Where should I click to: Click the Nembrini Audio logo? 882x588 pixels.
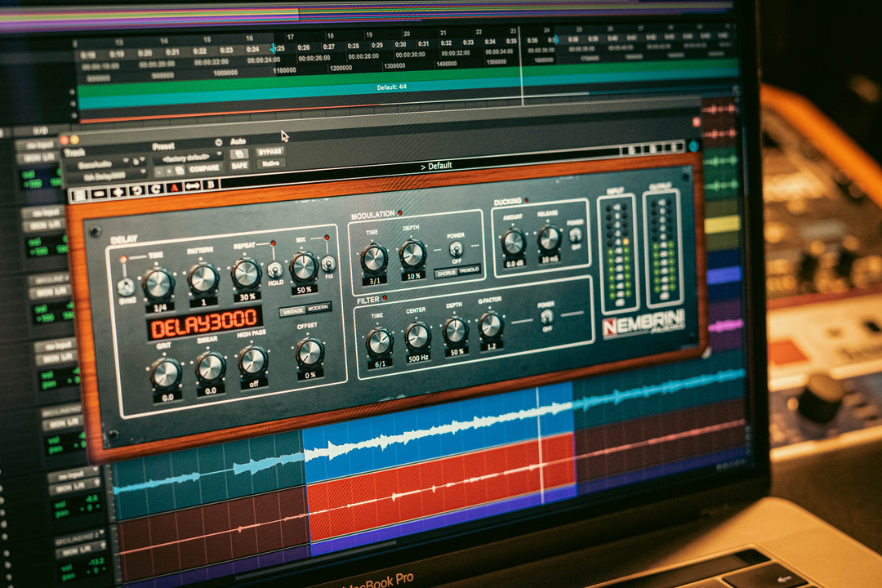[x=644, y=322]
